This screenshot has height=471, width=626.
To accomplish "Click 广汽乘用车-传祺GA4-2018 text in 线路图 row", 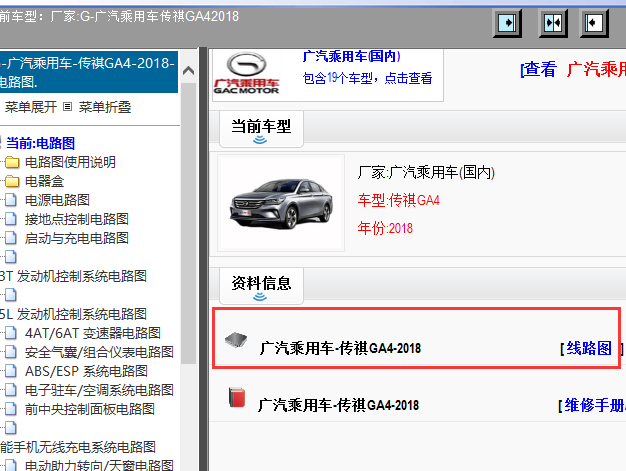I will click(340, 348).
